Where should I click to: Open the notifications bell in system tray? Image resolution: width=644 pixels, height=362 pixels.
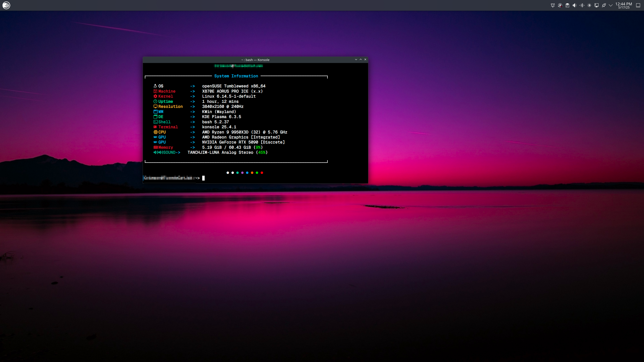point(553,5)
